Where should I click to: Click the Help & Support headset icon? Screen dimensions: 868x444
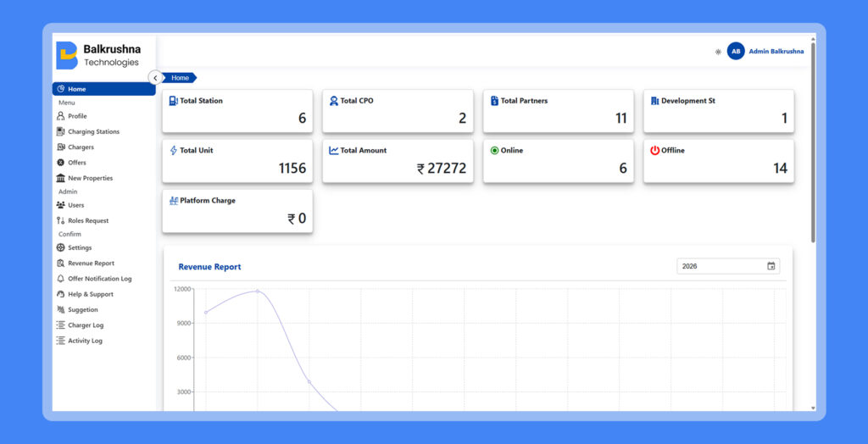(61, 294)
